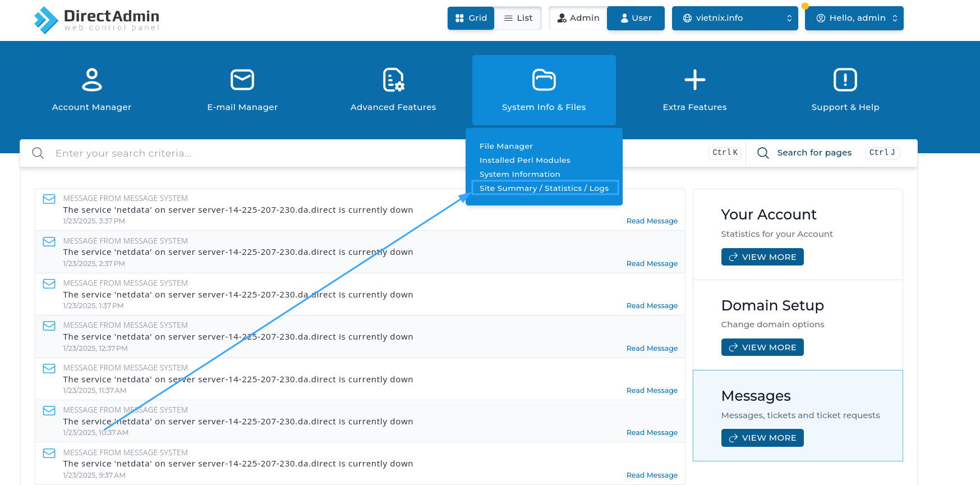Click the 1/23/2025, 12:37 PM timestamp
Viewport: 980px width, 485px height.
point(95,349)
